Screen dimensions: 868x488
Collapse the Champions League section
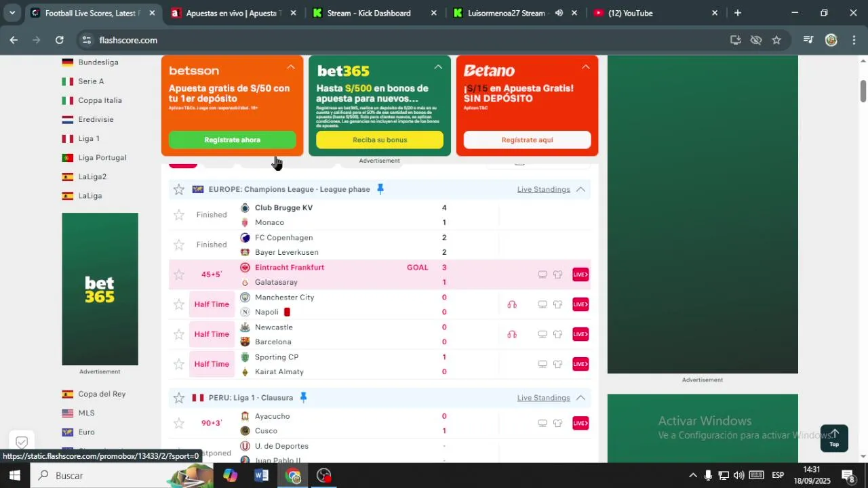[580, 189]
